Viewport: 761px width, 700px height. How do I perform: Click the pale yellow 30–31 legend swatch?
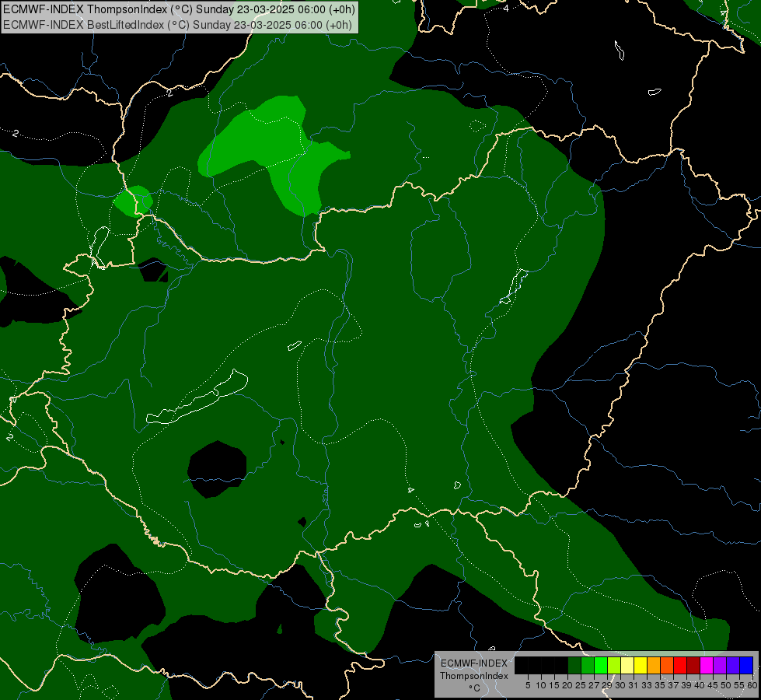tap(627, 665)
